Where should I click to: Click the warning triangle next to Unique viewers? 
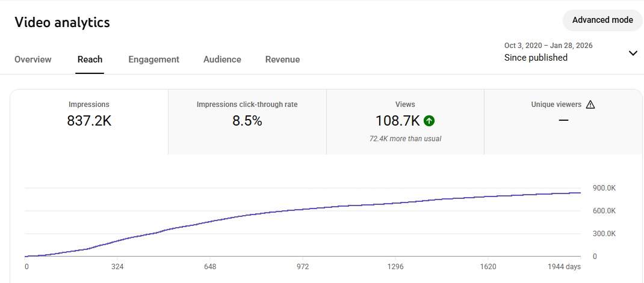point(590,105)
